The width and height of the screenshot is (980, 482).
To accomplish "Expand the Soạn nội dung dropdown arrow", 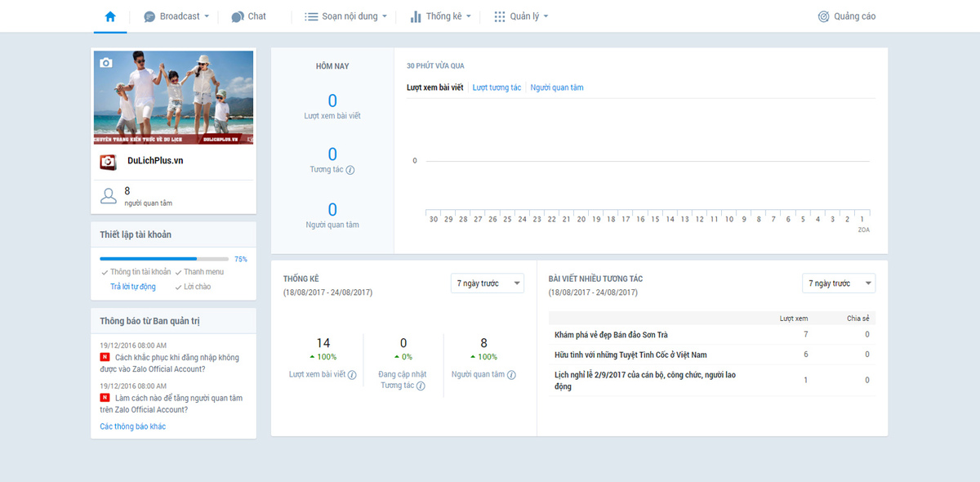I will point(385,16).
